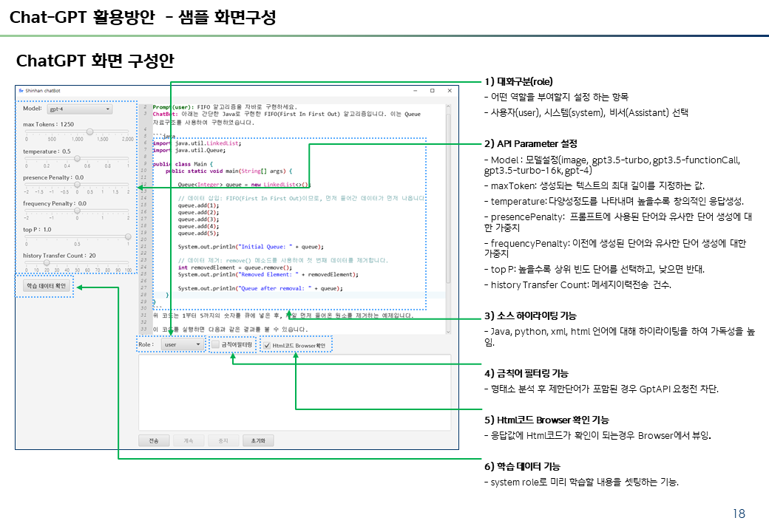Click the max Tokens slider handle
The image size is (769, 532).
tap(89, 132)
